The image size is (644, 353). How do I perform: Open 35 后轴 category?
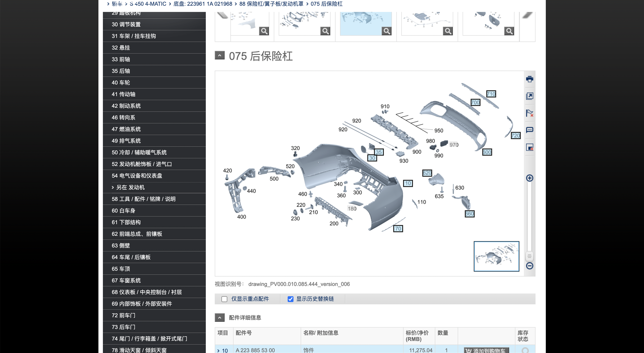154,71
